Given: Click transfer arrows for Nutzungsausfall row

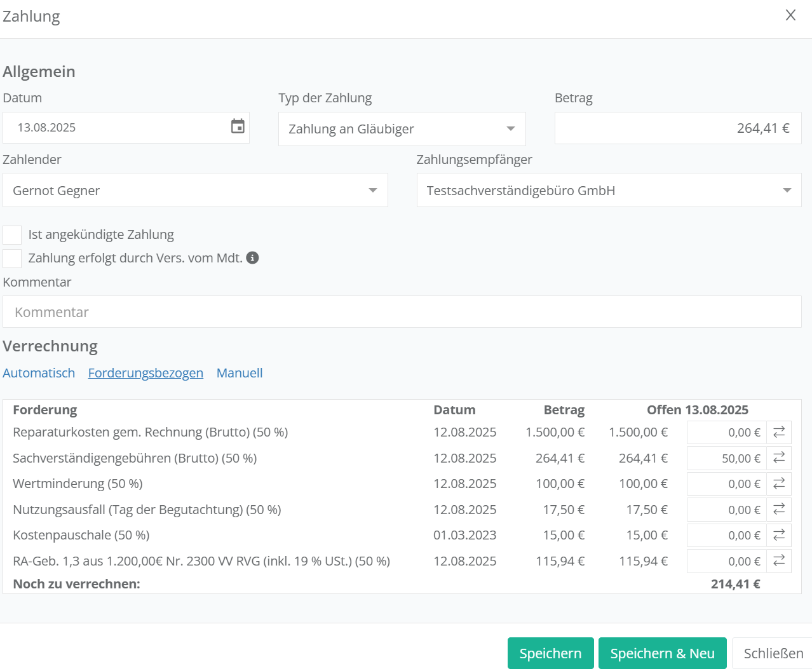Looking at the screenshot, I should [779, 510].
